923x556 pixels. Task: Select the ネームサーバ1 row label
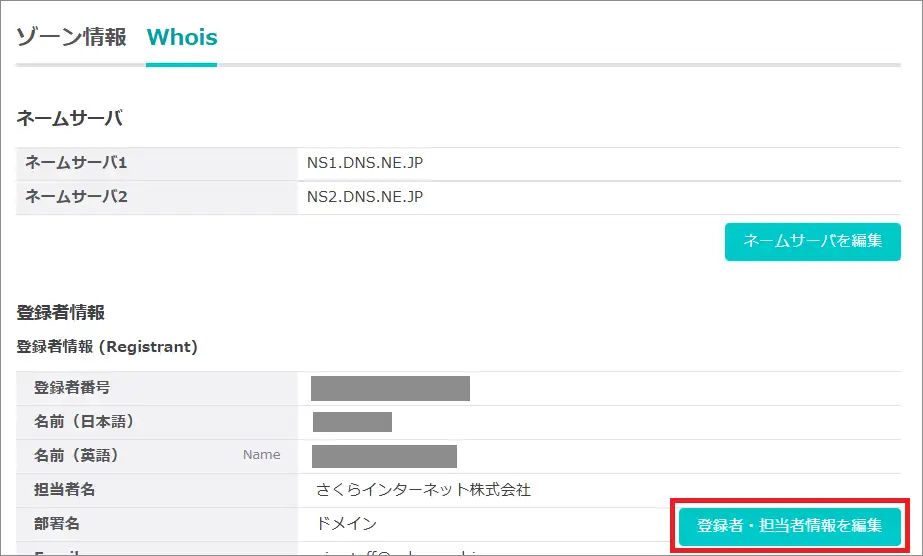[77, 163]
